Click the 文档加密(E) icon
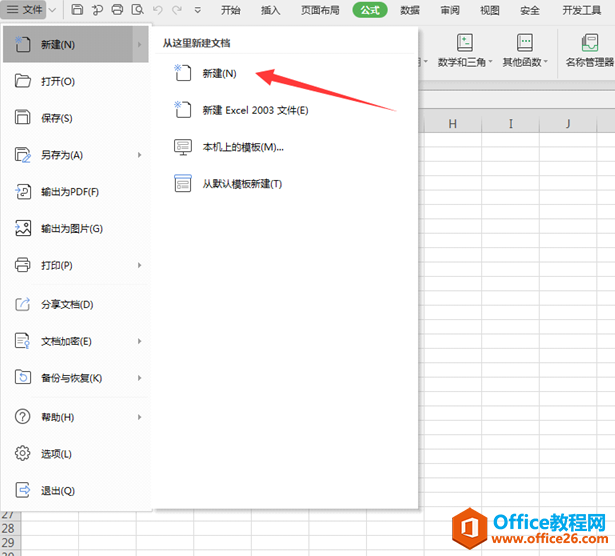The width and height of the screenshot is (615, 556). tap(22, 341)
